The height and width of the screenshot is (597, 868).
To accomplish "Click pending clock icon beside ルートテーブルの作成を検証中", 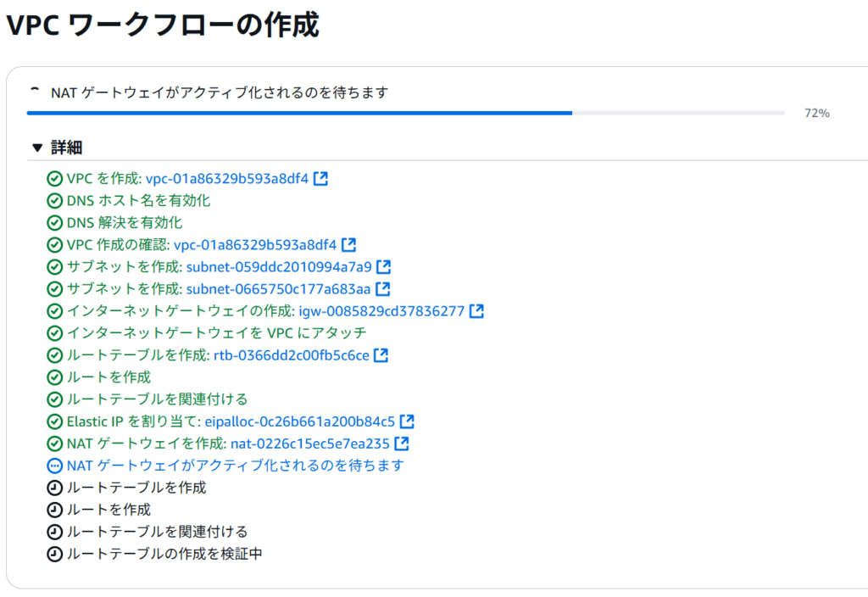I will pyautogui.click(x=55, y=554).
